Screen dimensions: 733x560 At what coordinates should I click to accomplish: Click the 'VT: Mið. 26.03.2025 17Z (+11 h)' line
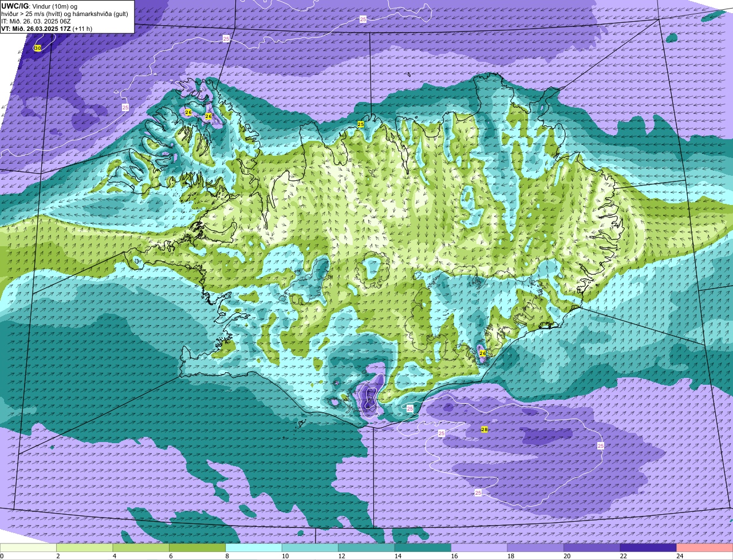tap(46, 29)
